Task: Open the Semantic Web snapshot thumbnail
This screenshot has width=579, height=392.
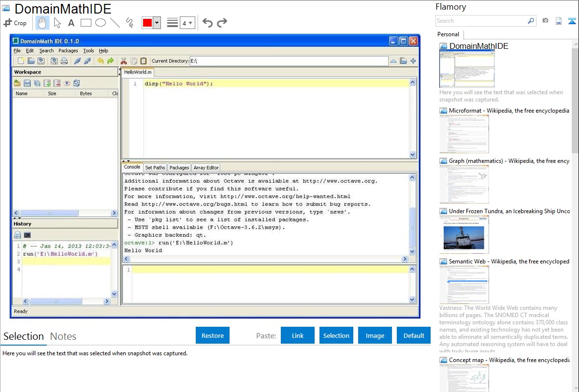Action: click(x=464, y=285)
